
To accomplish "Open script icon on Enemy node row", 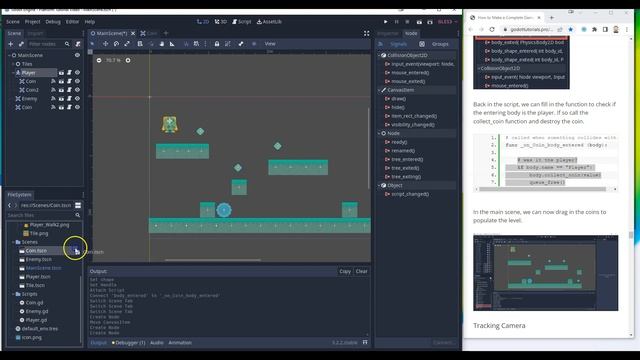I will pyautogui.click(x=69, y=98).
